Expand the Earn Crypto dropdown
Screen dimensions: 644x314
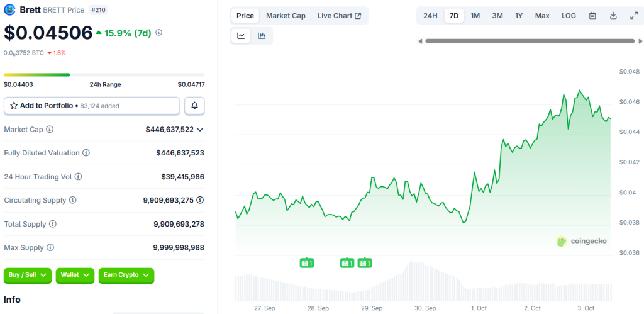click(x=126, y=275)
